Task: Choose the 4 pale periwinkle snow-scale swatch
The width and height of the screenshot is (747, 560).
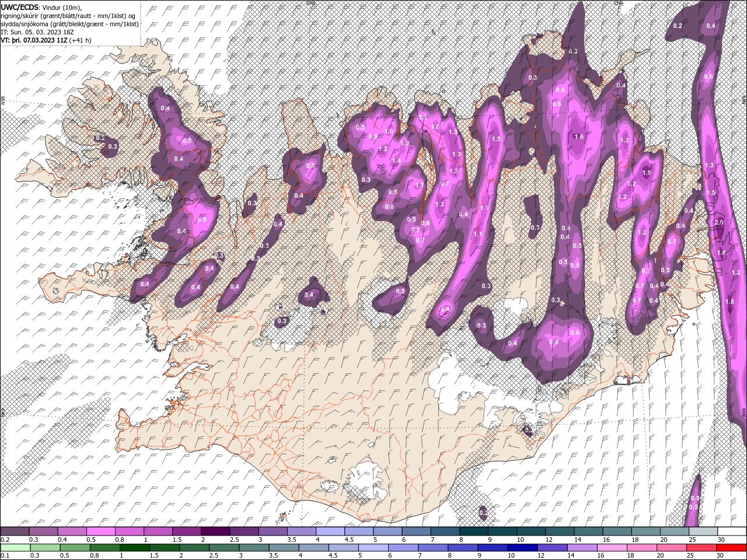Action: coord(329,531)
